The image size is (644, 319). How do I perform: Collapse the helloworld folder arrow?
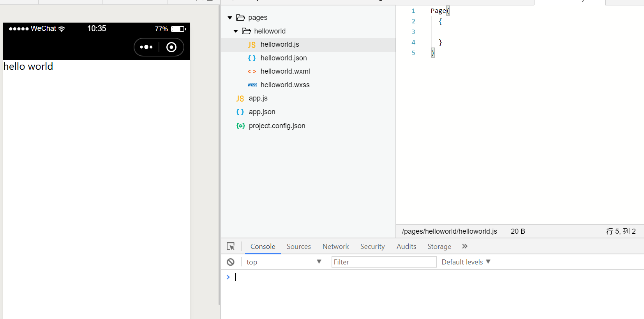click(x=236, y=31)
